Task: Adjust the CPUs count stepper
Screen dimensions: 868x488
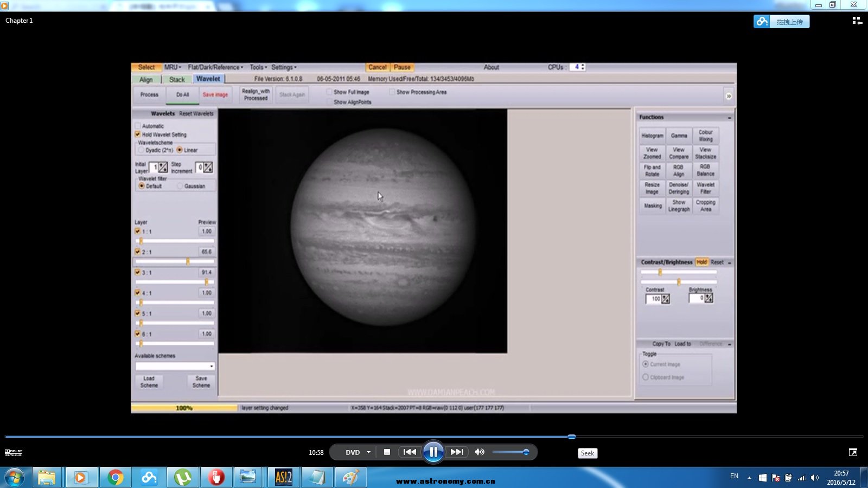Action: click(583, 67)
